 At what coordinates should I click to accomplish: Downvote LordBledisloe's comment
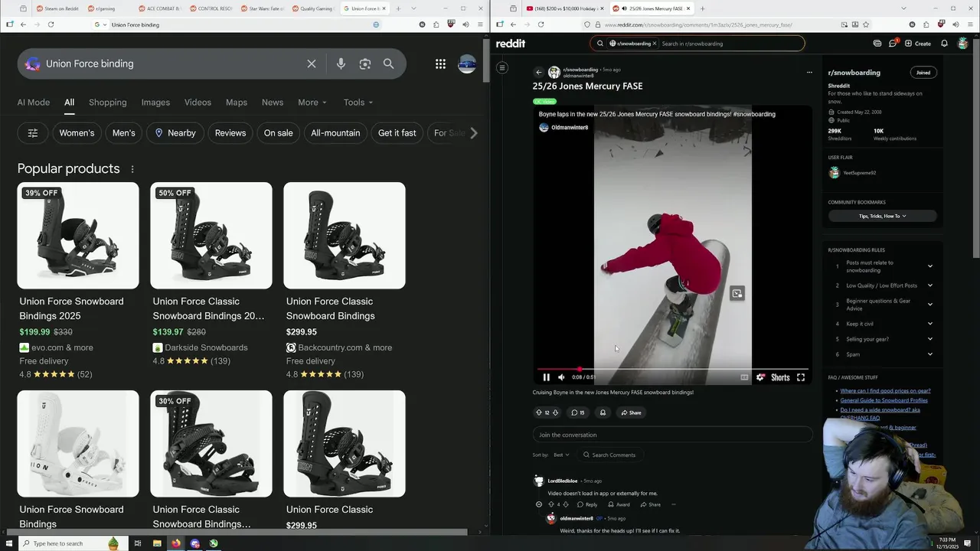pyautogui.click(x=566, y=504)
